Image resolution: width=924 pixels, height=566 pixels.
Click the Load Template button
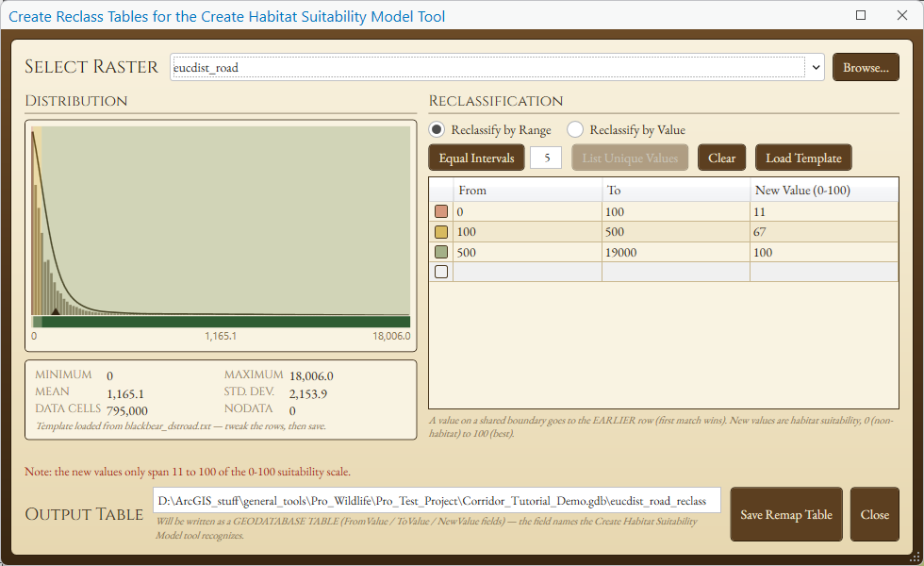(x=803, y=158)
